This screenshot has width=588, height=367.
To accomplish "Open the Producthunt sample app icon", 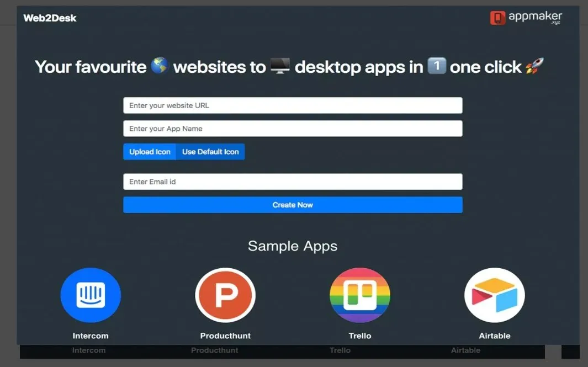I will pos(225,295).
